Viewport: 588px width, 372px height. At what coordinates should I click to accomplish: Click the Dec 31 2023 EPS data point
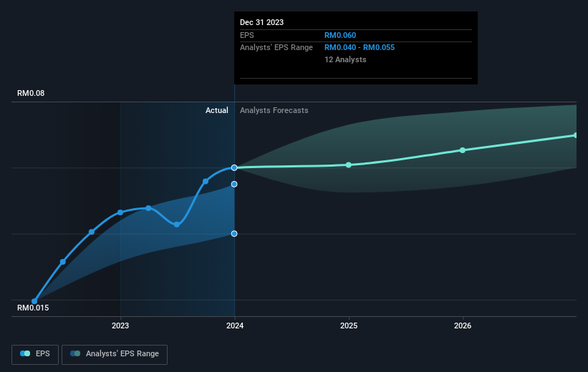pyautogui.click(x=234, y=167)
